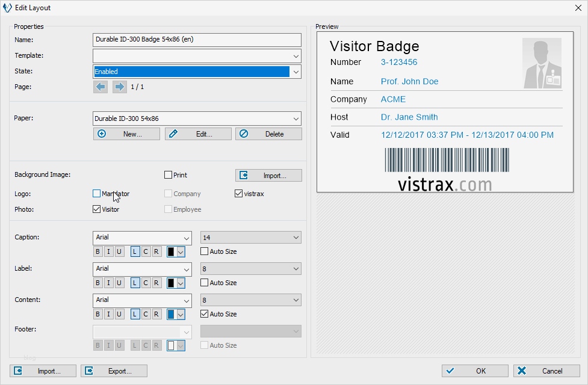Viewport: 588px width, 385px height.
Task: Check the Mandator logo checkbox
Action: click(x=96, y=194)
